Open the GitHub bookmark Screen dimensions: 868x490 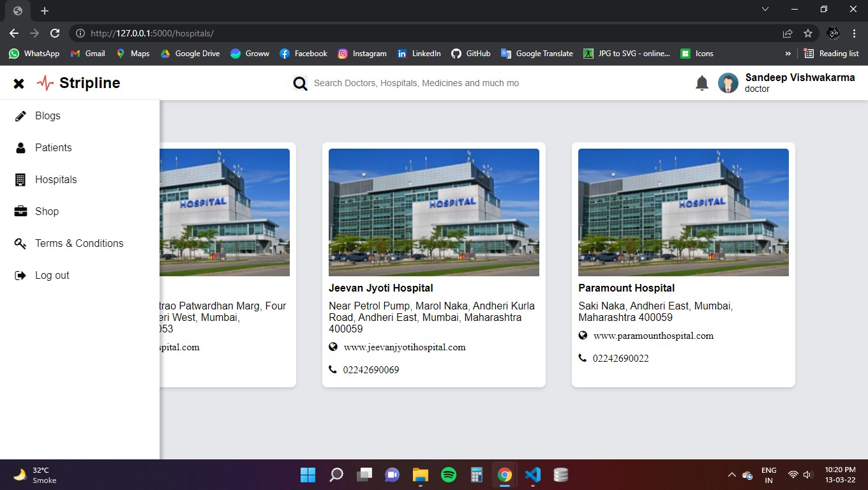(471, 54)
